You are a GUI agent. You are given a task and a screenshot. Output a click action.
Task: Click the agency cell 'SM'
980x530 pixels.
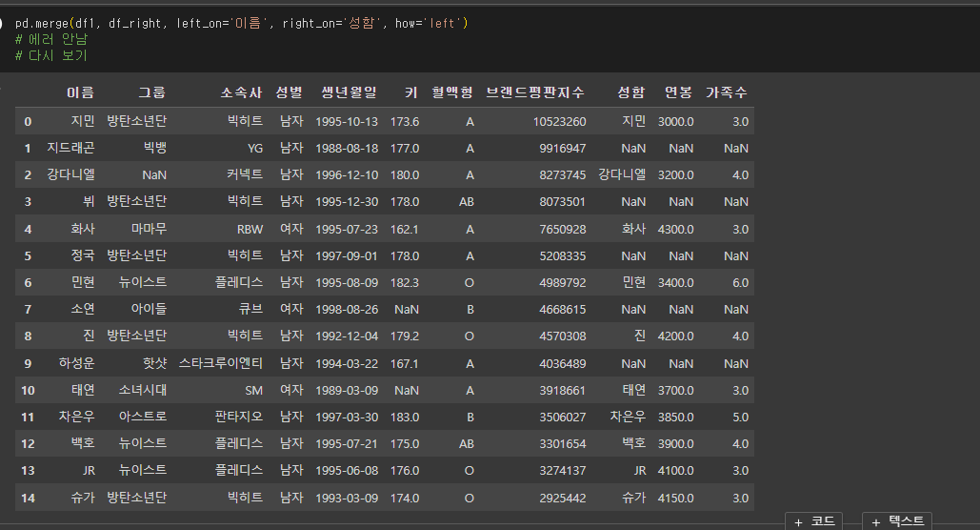pyautogui.click(x=253, y=391)
